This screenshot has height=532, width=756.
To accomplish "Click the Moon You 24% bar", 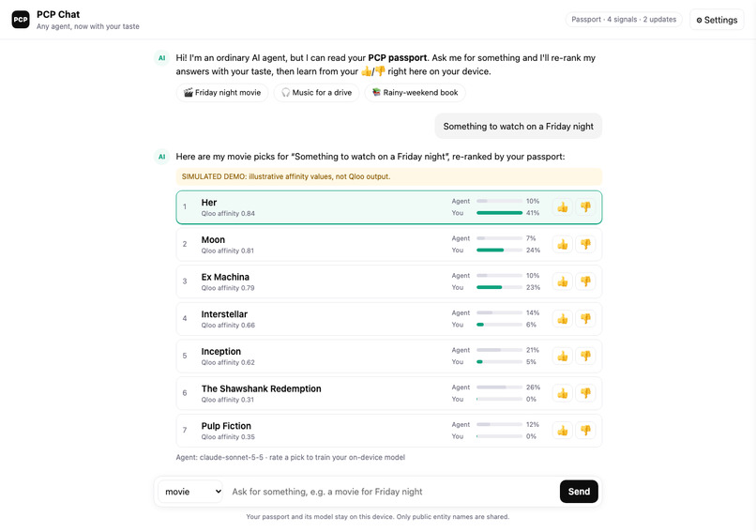I will (x=499, y=250).
